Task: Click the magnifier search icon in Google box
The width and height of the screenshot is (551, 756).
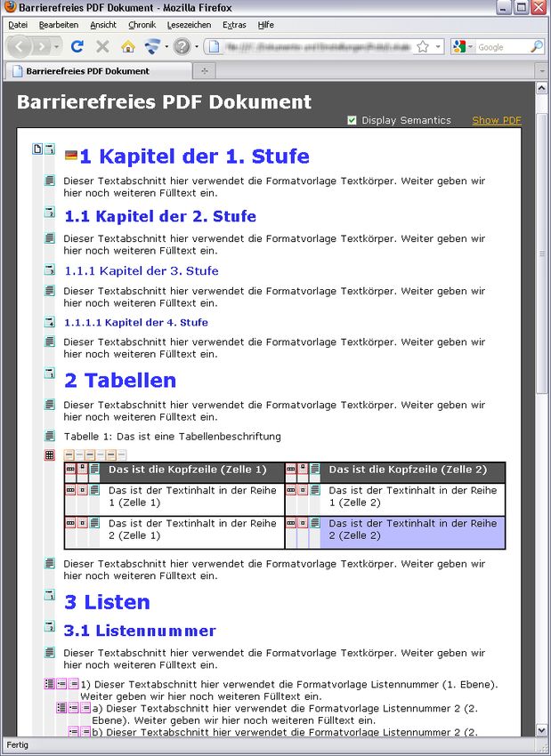Action: pyautogui.click(x=537, y=46)
